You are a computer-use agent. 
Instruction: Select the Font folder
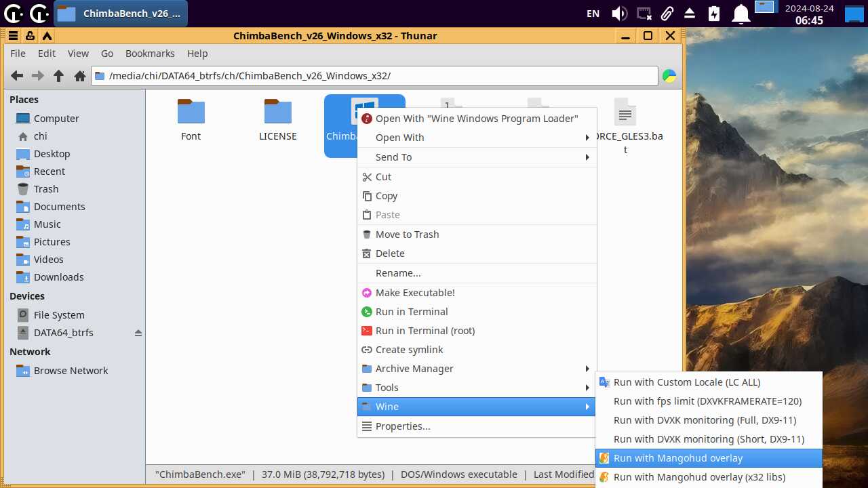191,121
